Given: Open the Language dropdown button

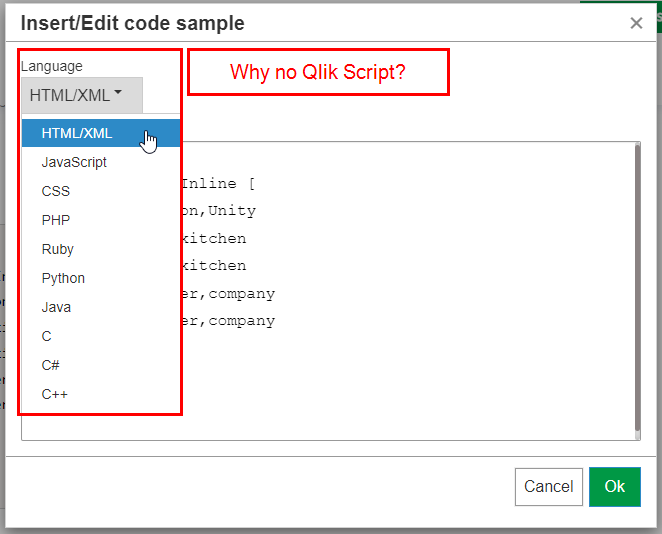Looking at the screenshot, I should tap(81, 96).
